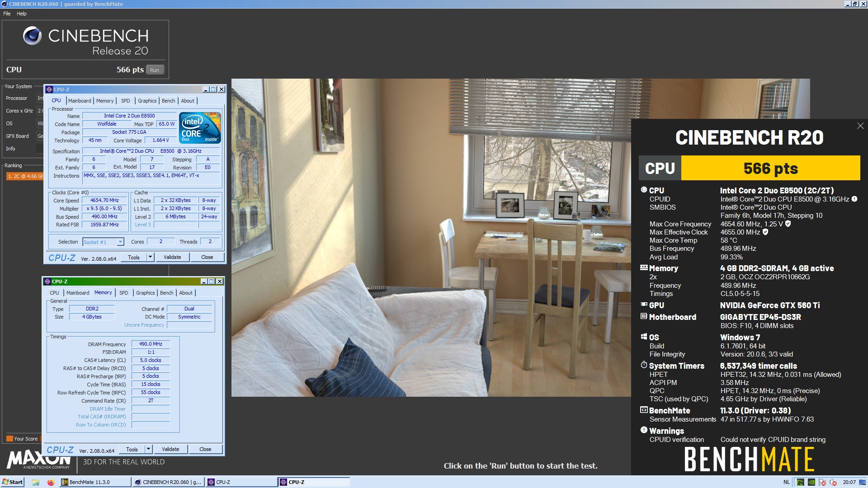Screen dimensions: 868x488
Task: Switch to CPU tab in lower CPU-Z
Action: pos(54,293)
